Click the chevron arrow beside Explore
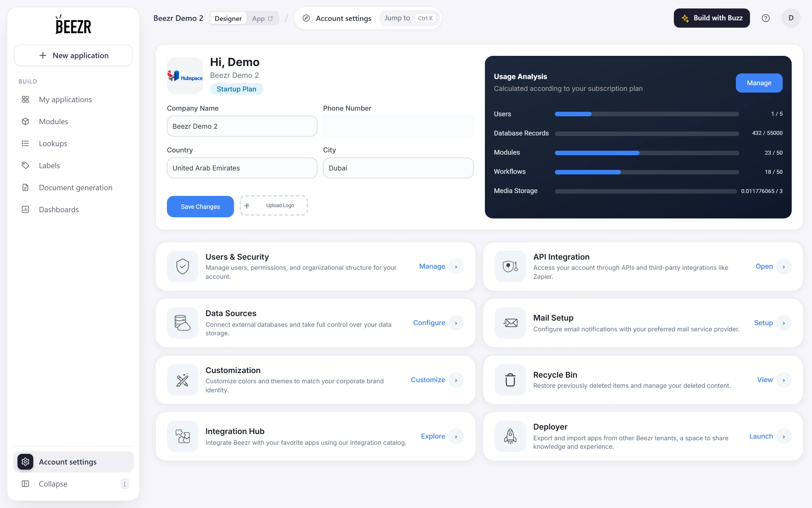This screenshot has height=508, width=812. [456, 436]
